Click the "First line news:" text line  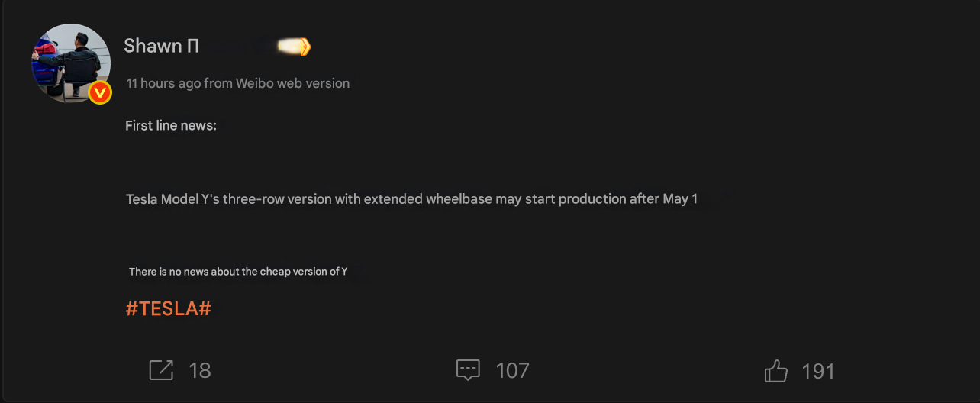171,125
